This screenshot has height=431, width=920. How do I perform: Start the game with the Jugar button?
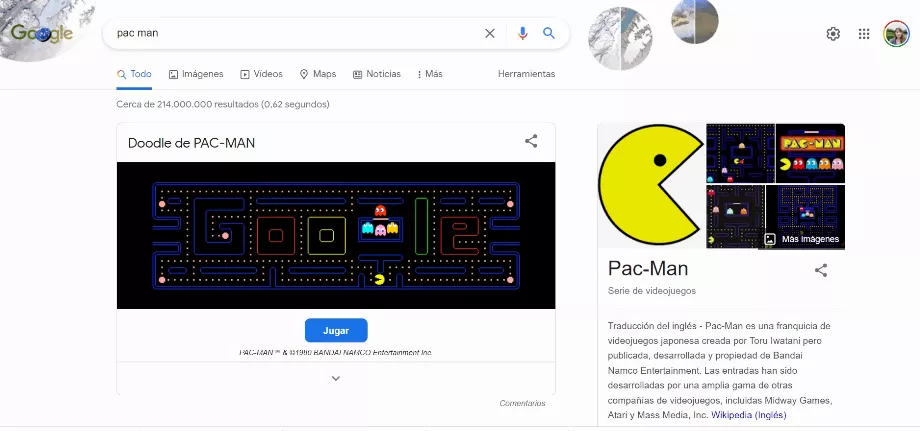tap(336, 330)
